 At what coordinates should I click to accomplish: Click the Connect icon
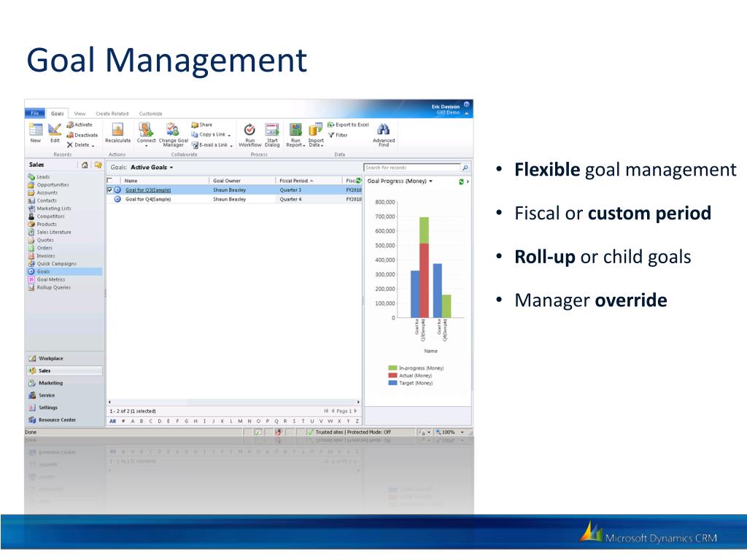point(146,130)
